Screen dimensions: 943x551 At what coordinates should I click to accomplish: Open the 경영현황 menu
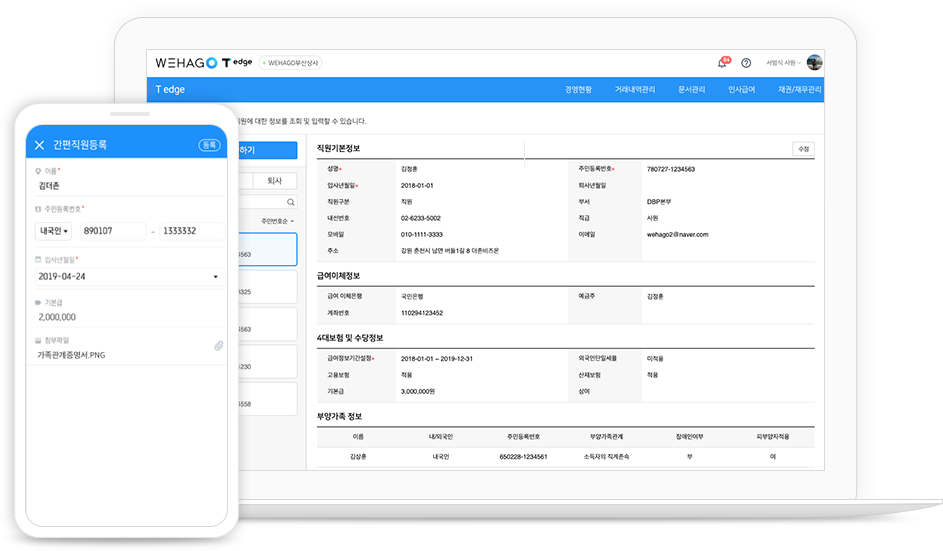578,90
